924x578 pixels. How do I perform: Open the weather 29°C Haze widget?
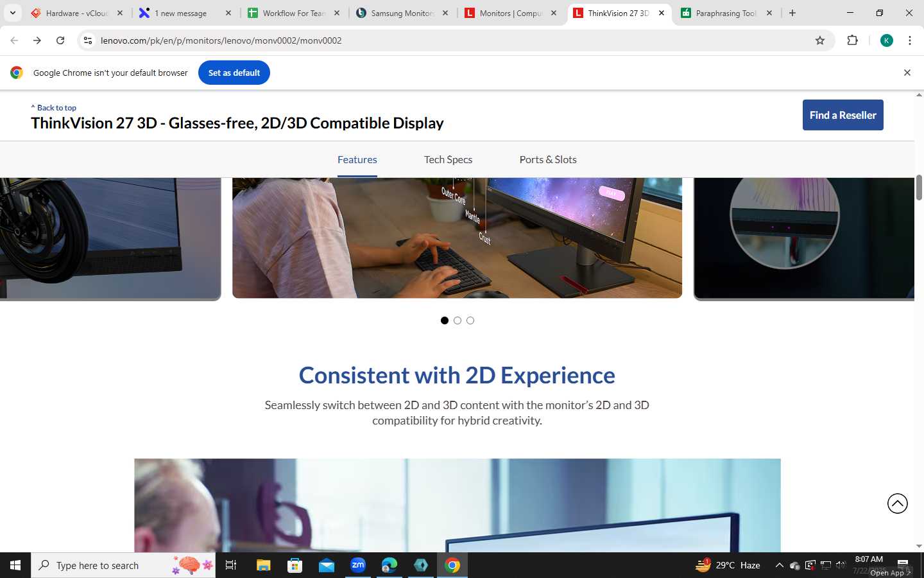(x=728, y=565)
